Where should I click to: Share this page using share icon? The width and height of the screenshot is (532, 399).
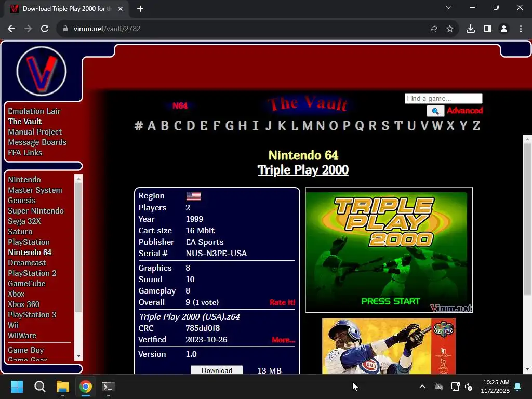click(x=433, y=29)
